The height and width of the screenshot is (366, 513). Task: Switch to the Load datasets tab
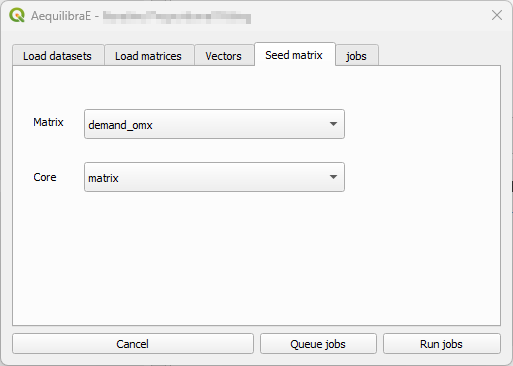pyautogui.click(x=58, y=55)
